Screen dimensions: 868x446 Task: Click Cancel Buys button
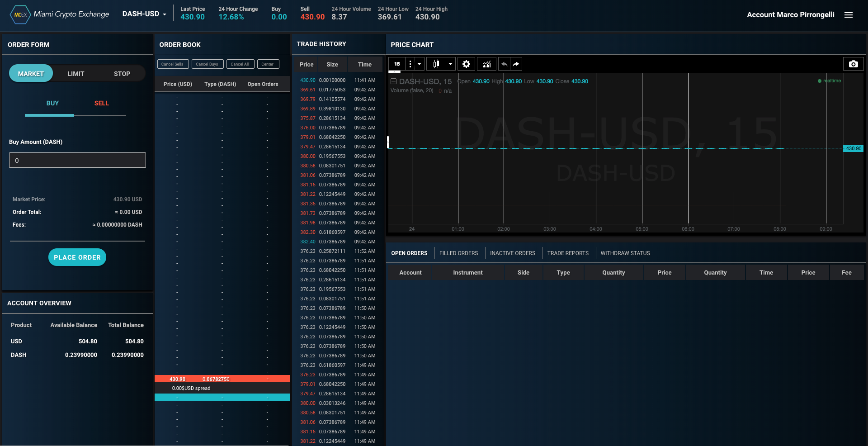(208, 64)
